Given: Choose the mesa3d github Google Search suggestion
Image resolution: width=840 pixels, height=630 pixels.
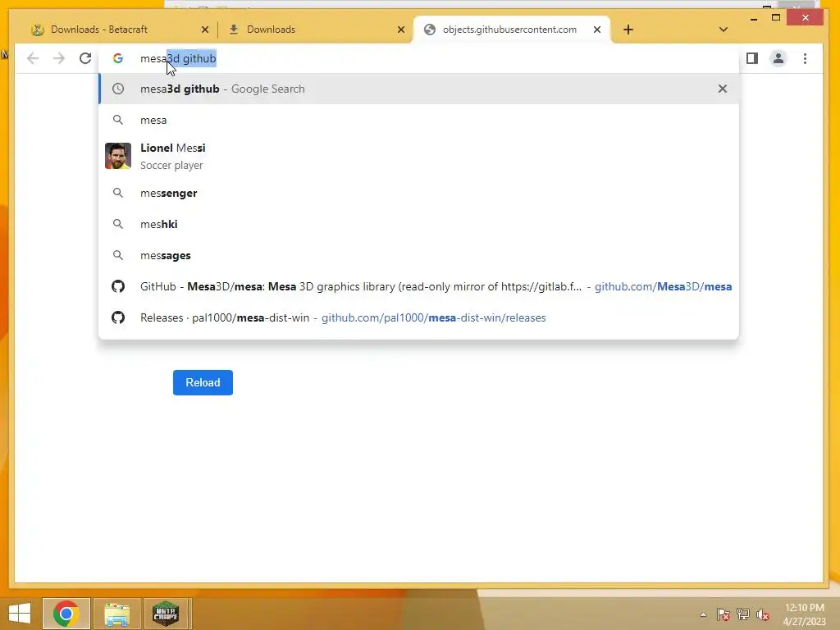Looking at the screenshot, I should coord(419,89).
